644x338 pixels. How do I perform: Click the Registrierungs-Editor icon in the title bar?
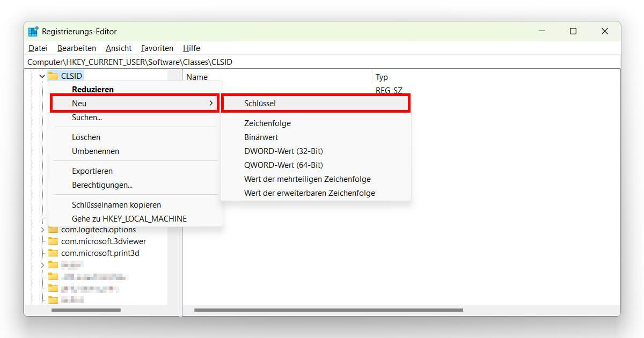click(33, 31)
